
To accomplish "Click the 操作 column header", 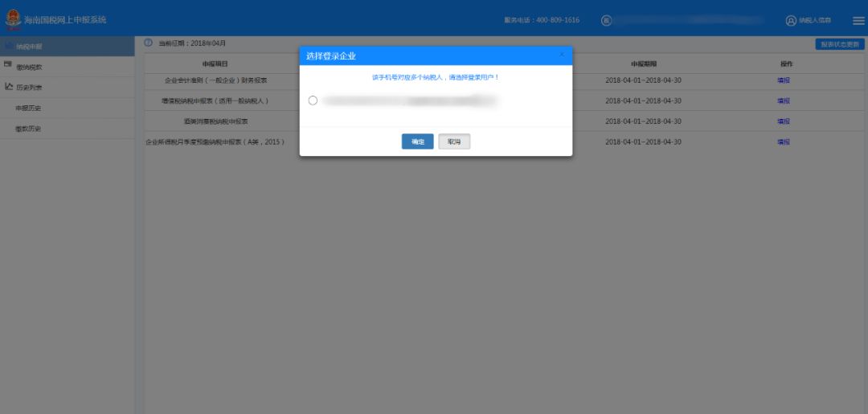I will (x=786, y=64).
